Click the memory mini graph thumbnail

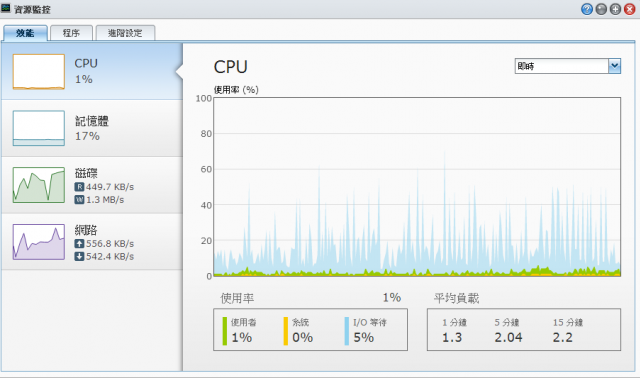[39, 128]
